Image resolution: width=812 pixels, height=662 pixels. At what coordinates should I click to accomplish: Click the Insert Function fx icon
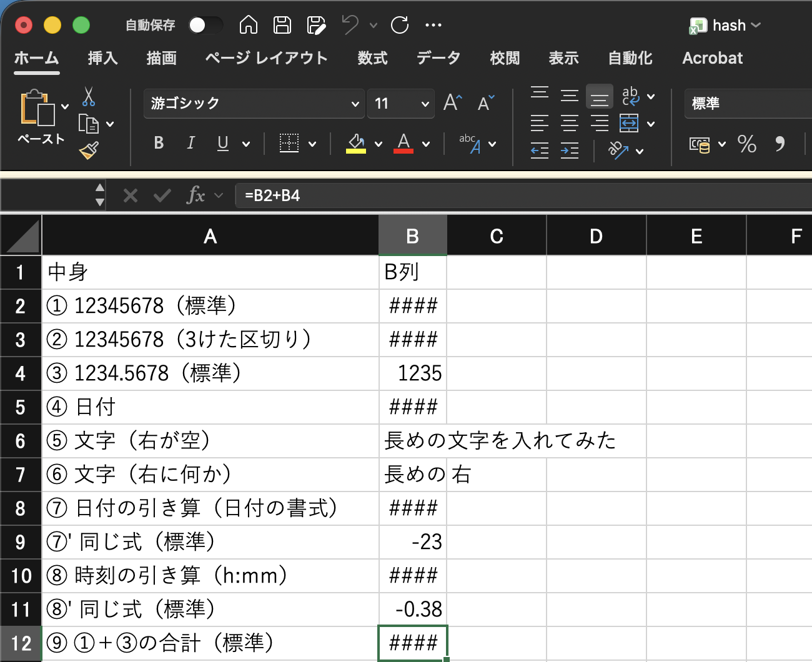click(x=196, y=195)
